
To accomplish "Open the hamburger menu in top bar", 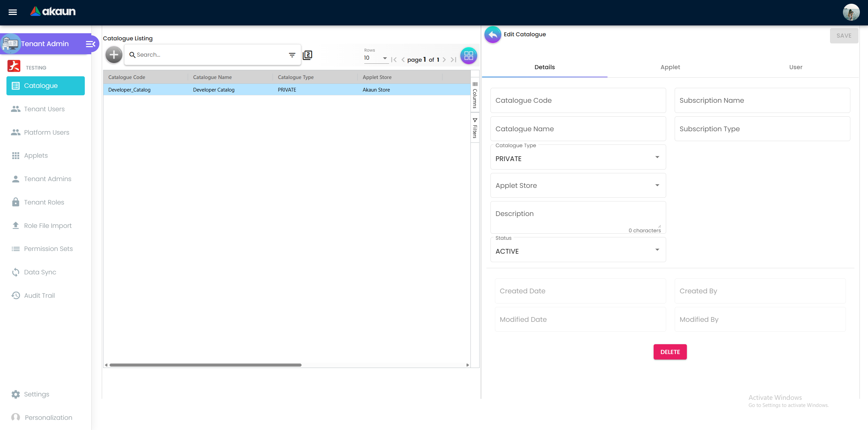I will point(13,12).
